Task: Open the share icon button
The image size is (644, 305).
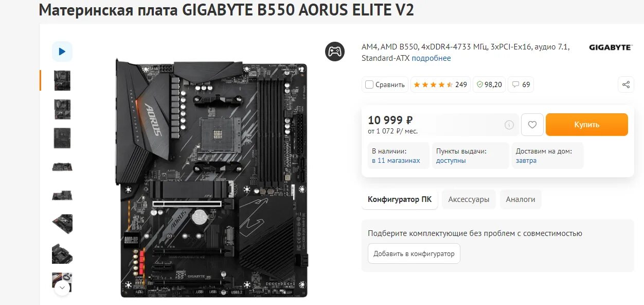Action: click(x=626, y=84)
